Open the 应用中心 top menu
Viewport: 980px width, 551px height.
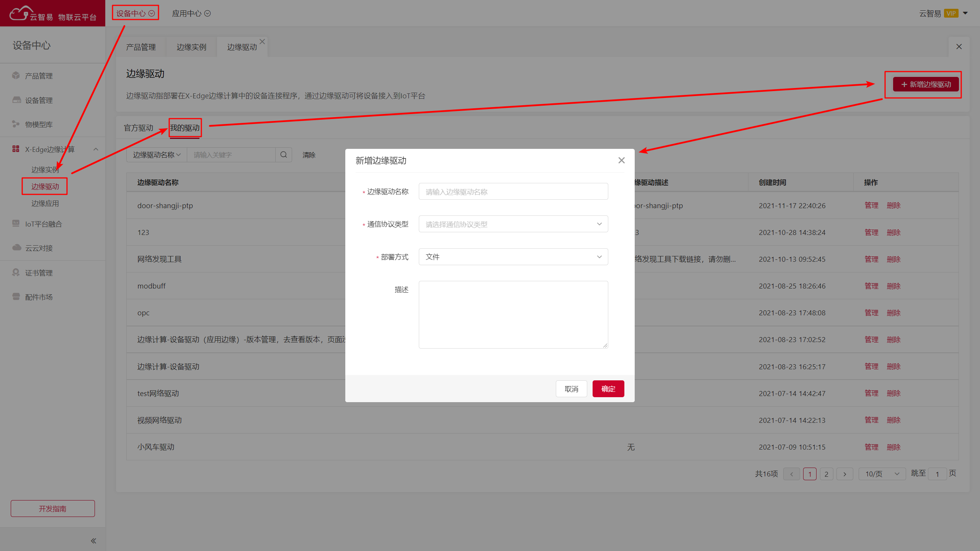pyautogui.click(x=191, y=13)
